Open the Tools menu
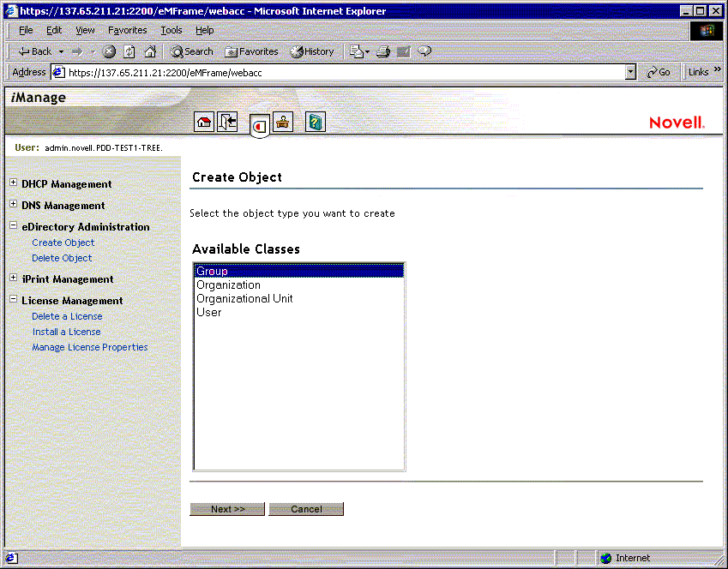Image resolution: width=728 pixels, height=569 pixels. [x=171, y=30]
